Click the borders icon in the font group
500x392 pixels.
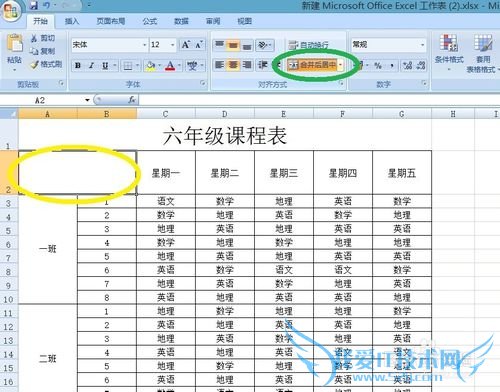tap(128, 66)
